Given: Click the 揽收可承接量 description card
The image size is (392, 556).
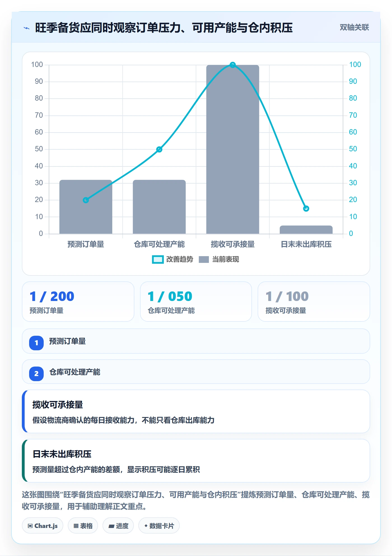Looking at the screenshot, I should coord(196,411).
